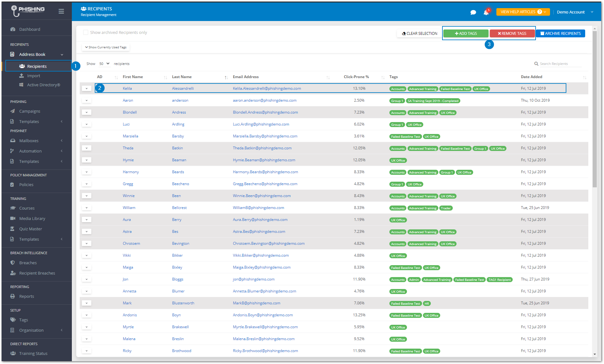Click the Dashboard palette icon
Viewport: 604px width, 364px height.
coord(13,29)
